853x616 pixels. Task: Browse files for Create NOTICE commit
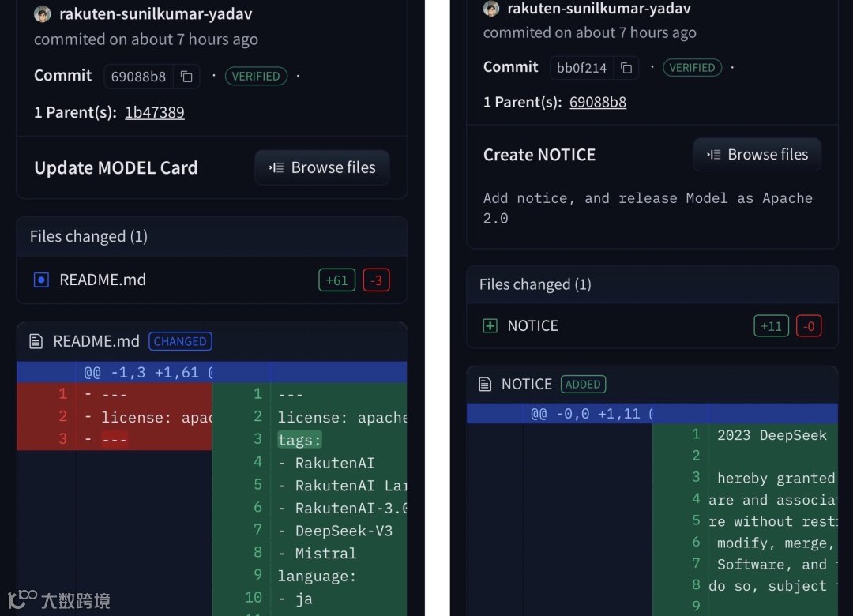tap(757, 155)
